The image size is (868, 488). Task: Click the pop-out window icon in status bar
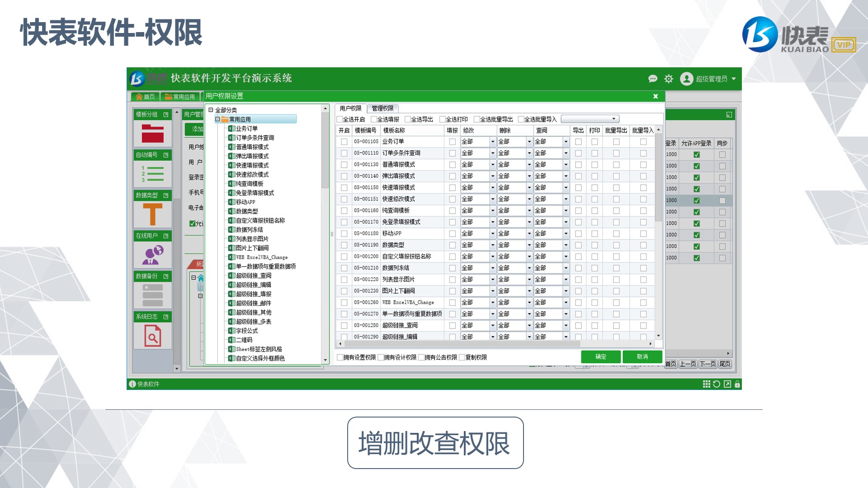coord(727,384)
